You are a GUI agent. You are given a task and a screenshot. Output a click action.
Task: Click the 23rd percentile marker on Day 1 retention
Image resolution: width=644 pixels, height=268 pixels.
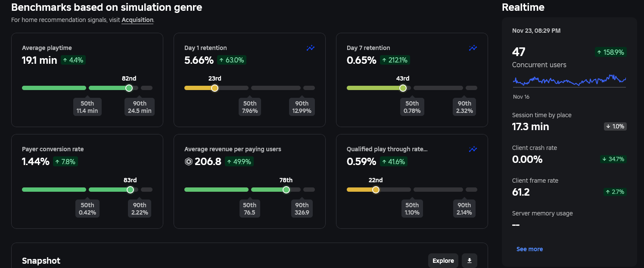point(215,88)
